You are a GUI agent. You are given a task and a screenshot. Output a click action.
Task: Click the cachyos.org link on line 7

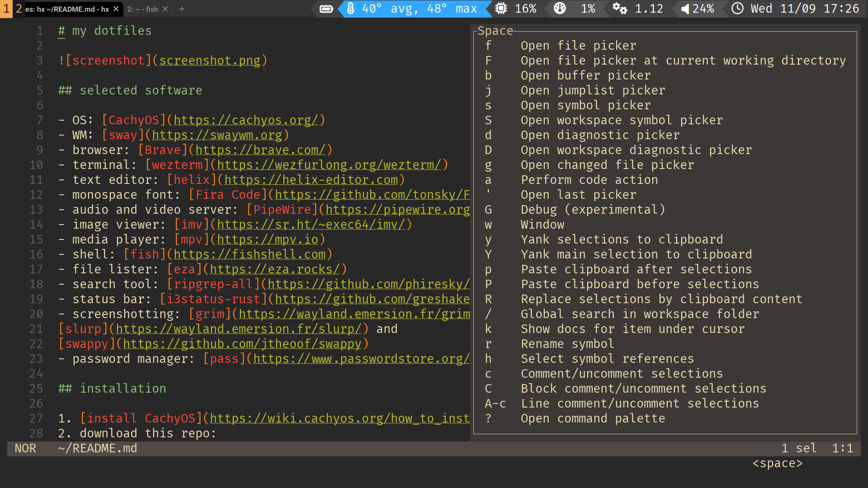(x=246, y=120)
